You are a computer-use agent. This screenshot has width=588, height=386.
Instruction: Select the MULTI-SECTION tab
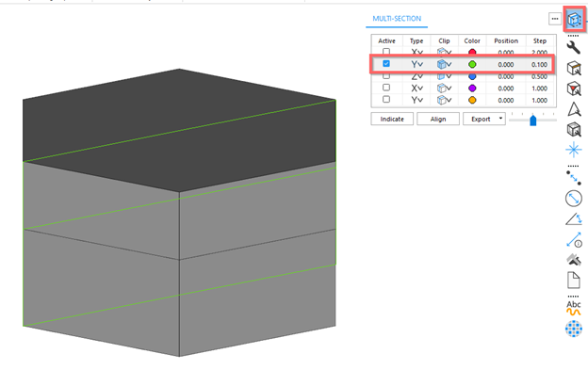[398, 19]
